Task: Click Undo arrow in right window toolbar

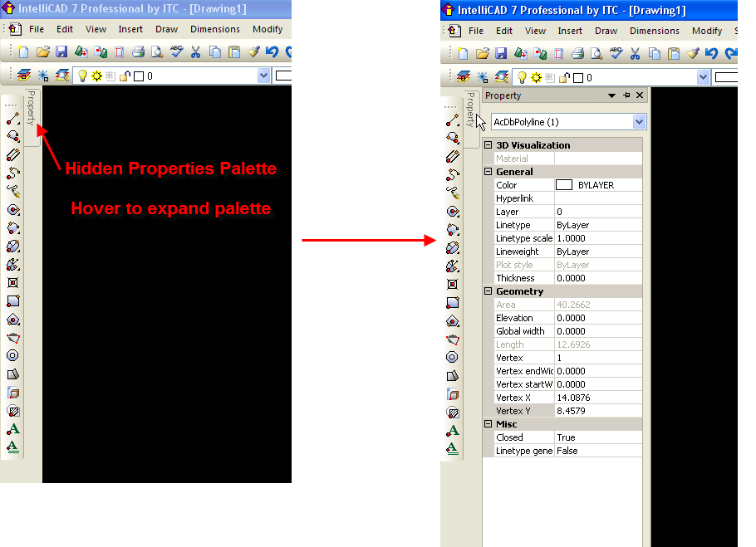Action: [x=712, y=53]
